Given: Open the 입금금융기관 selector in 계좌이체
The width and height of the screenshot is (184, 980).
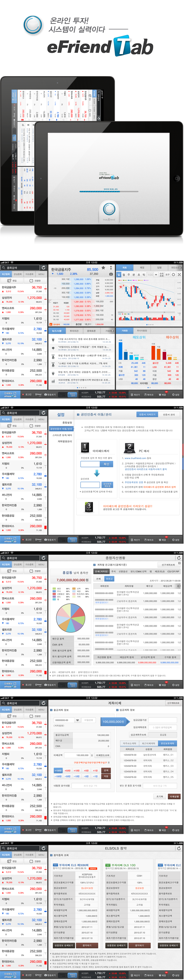Looking at the screenshot, I should 162,720.
